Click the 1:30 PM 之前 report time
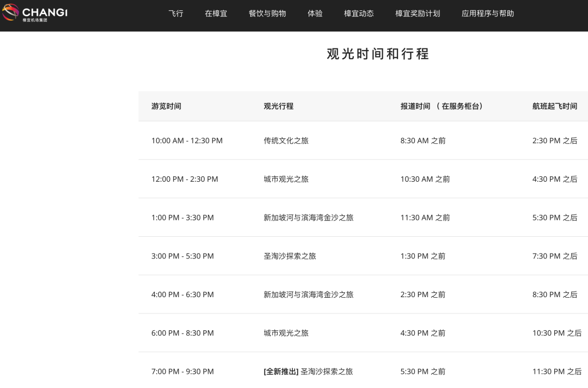This screenshot has height=388, width=588. pyautogui.click(x=423, y=256)
